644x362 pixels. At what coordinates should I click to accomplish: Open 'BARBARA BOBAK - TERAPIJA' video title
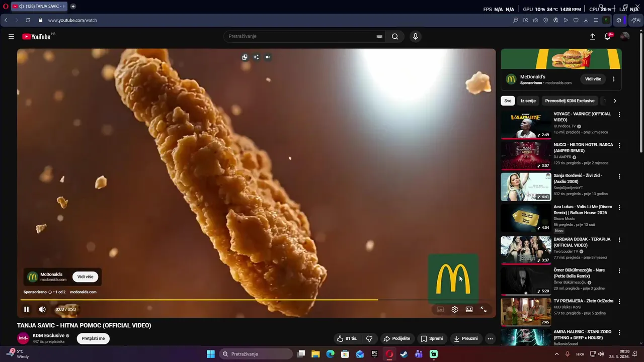point(582,242)
